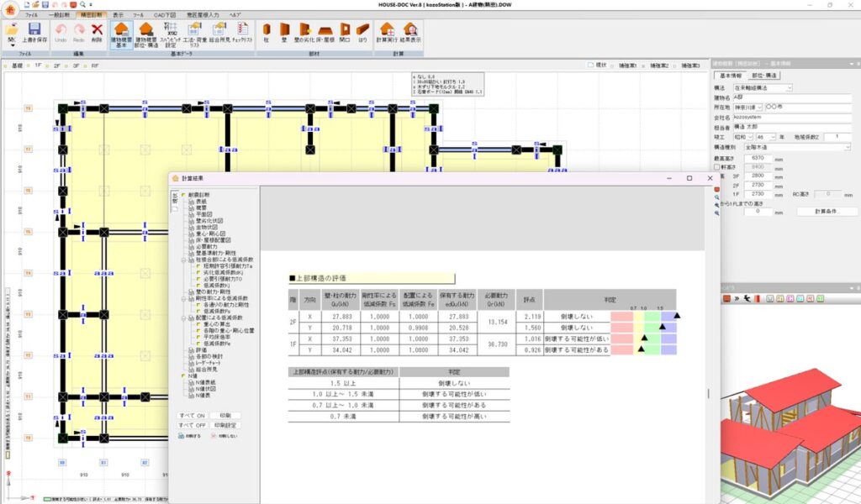Click the すべて OFF button
The height and width of the screenshot is (504, 861).
pyautogui.click(x=192, y=425)
